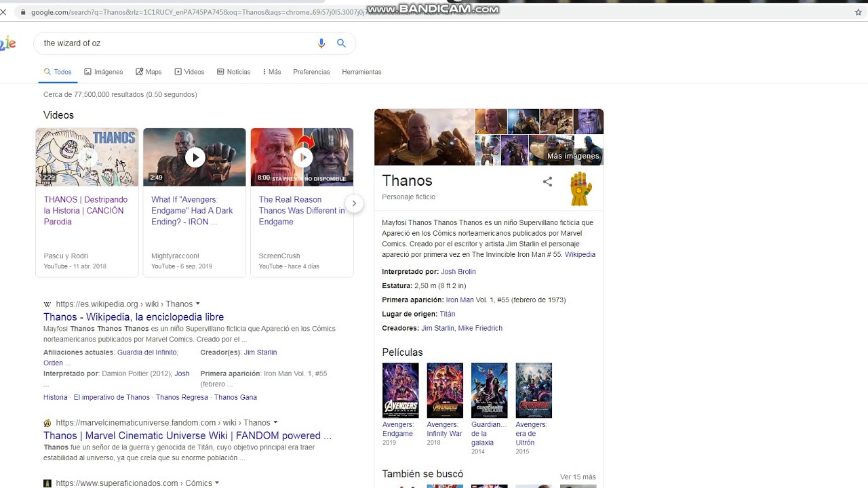Click the superaficionados site favicon
The height and width of the screenshot is (488, 868).
pos(47,483)
